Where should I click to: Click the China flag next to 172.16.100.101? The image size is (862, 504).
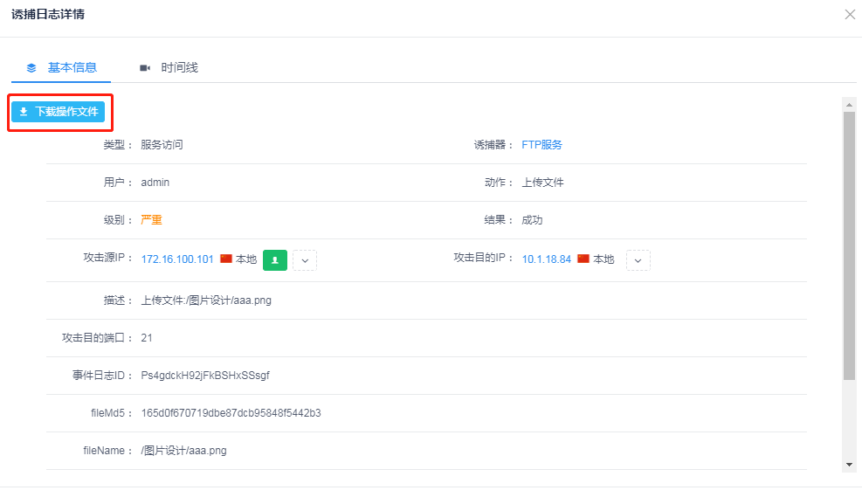click(x=226, y=259)
